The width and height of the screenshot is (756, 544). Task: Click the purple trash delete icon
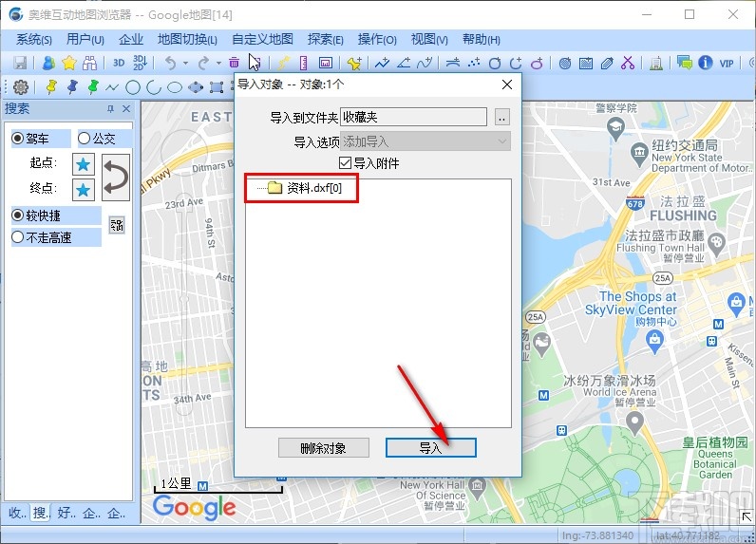click(x=234, y=63)
